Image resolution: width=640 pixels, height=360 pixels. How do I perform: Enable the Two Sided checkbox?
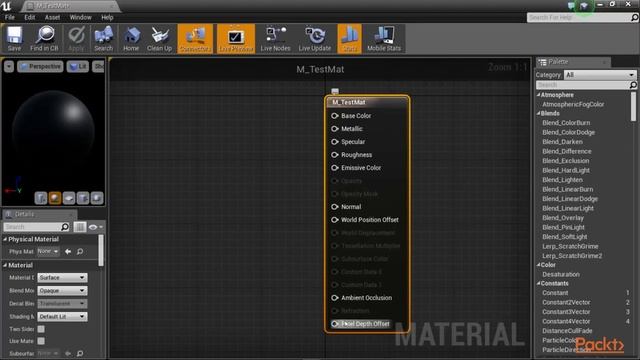[x=41, y=329]
